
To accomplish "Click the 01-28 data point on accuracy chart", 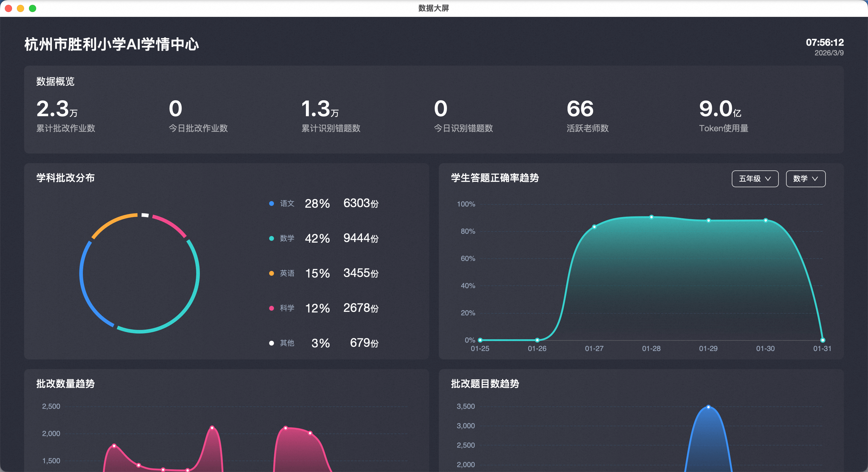I will 651,217.
